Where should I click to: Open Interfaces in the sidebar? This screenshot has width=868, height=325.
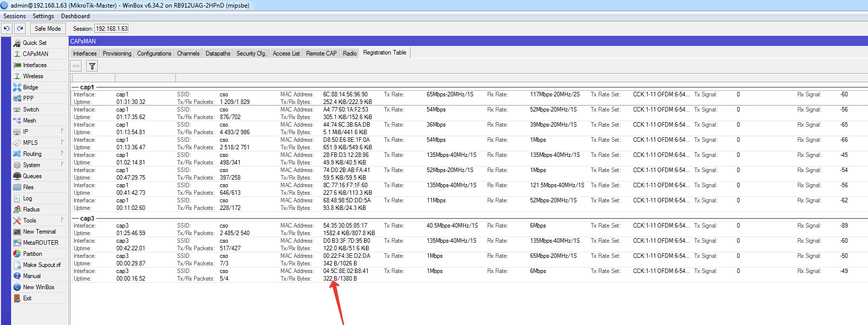pyautogui.click(x=35, y=65)
